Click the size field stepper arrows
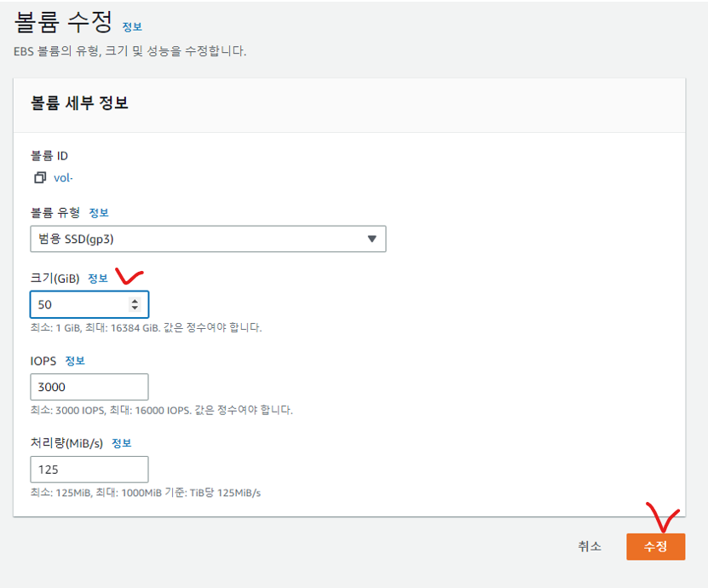This screenshot has width=708, height=588. [135, 304]
